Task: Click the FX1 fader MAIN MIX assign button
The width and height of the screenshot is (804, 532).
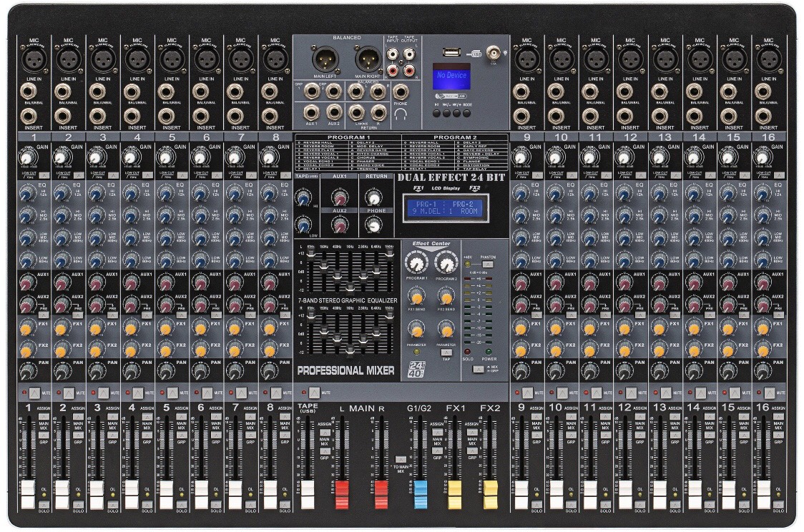Action: coord(472,433)
